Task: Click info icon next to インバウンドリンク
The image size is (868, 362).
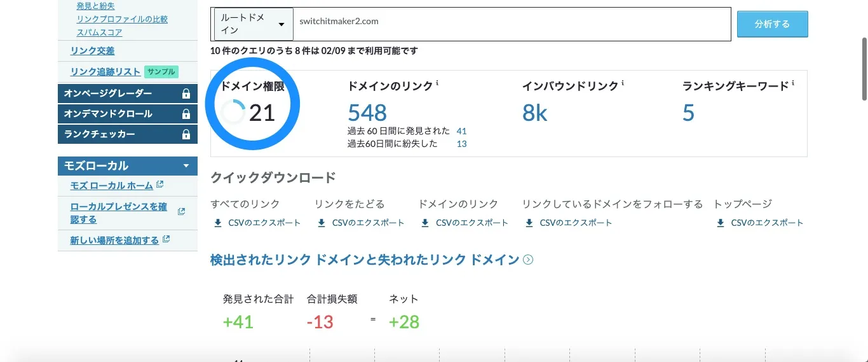Action: tap(623, 83)
